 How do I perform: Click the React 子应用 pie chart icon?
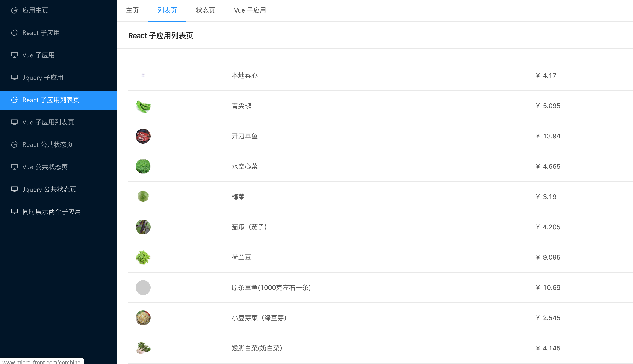14,32
